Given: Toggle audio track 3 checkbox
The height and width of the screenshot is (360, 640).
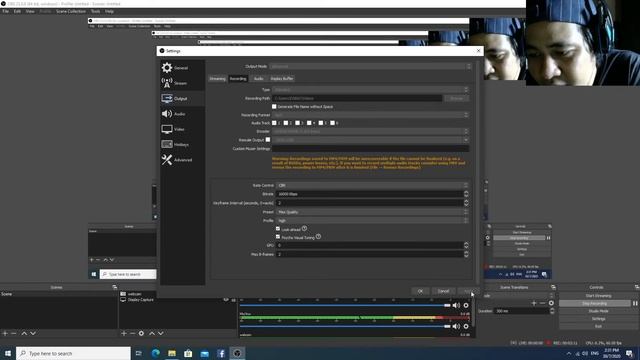Looking at the screenshot, I should (298, 123).
